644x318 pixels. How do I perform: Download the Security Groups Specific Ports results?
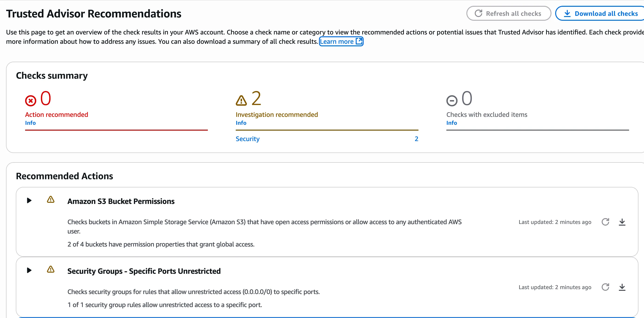click(x=622, y=287)
